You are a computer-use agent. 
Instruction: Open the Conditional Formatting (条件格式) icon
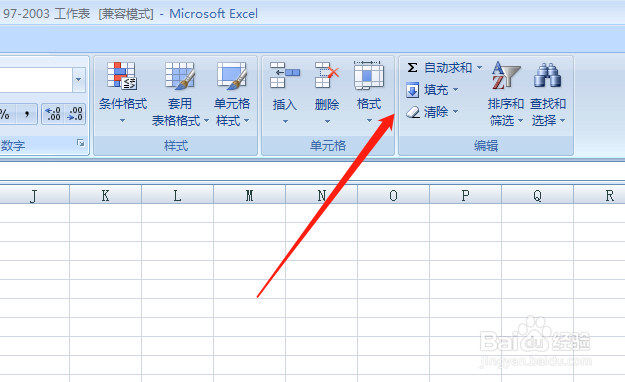(122, 76)
